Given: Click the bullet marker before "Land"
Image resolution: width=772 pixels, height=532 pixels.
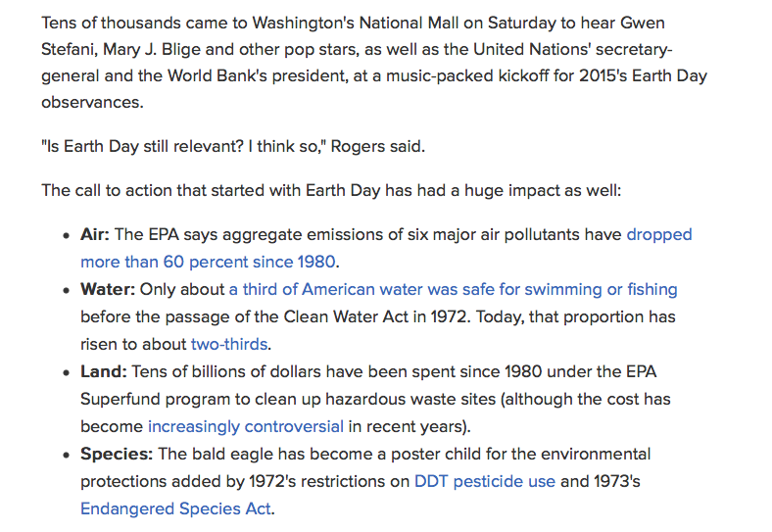Looking at the screenshot, I should click(67, 373).
